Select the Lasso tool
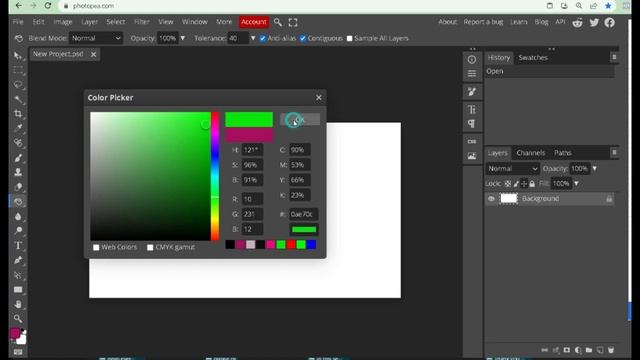Viewport: 640px width, 360px height. 18,85
